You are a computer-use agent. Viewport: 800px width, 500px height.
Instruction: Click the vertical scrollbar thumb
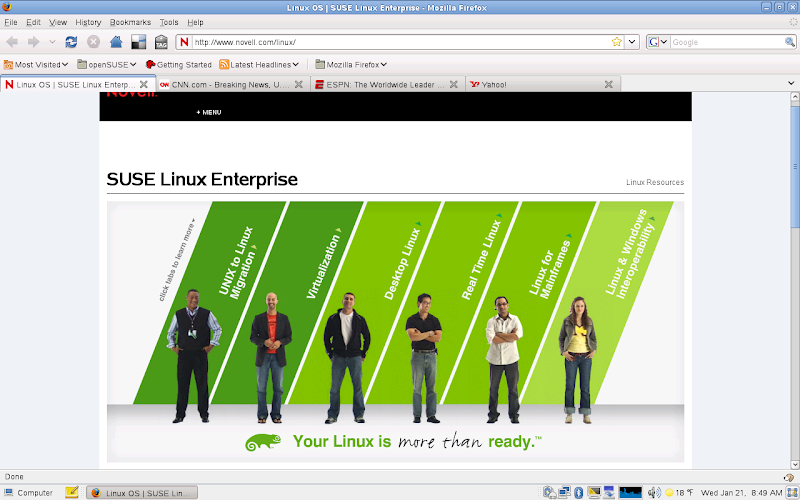click(794, 167)
